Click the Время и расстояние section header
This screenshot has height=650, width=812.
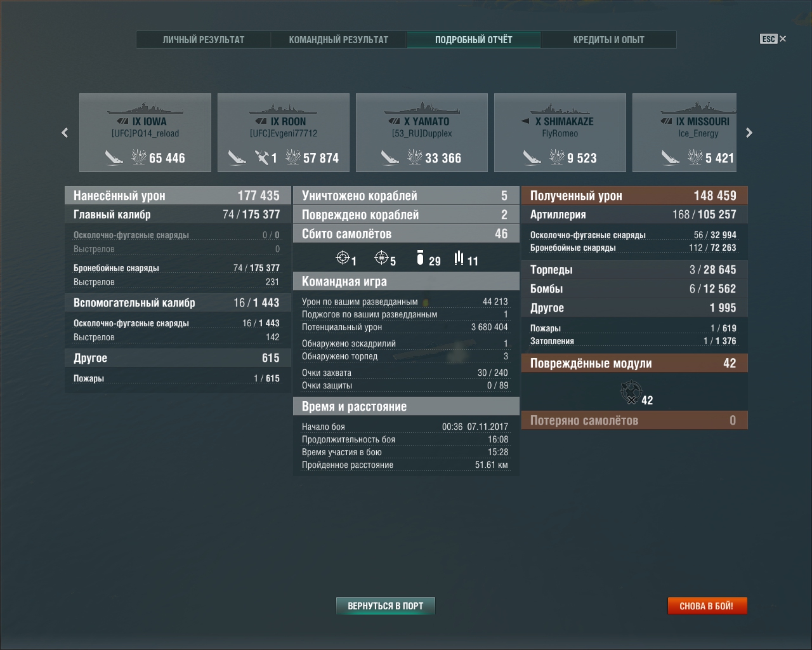click(x=406, y=406)
